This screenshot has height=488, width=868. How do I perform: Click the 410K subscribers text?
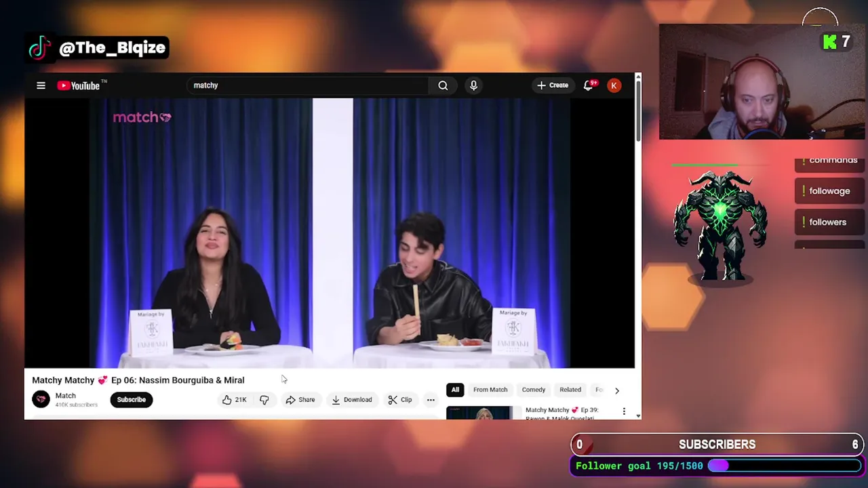point(77,405)
